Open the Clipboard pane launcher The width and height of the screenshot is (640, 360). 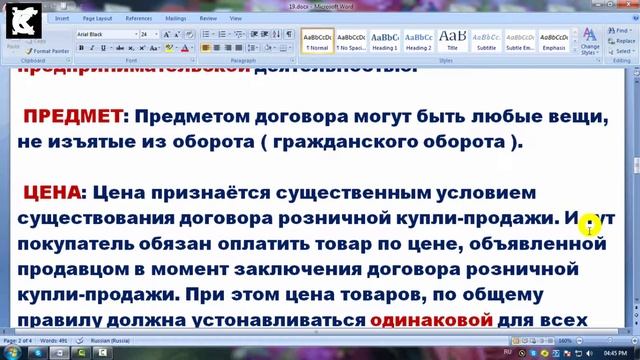68,60
